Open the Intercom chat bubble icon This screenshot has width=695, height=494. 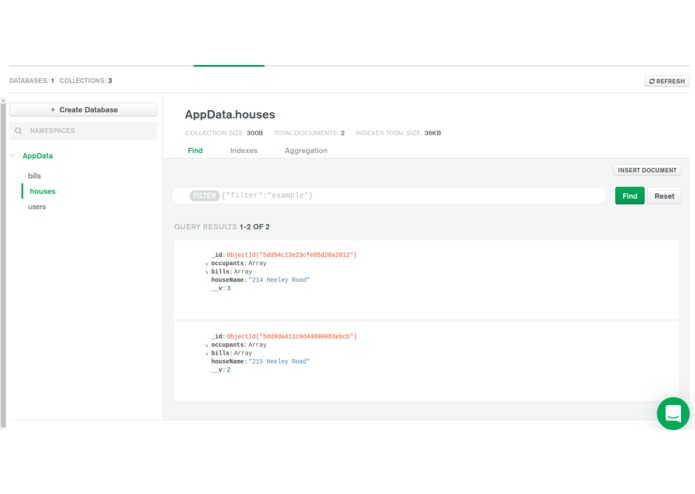pyautogui.click(x=672, y=413)
